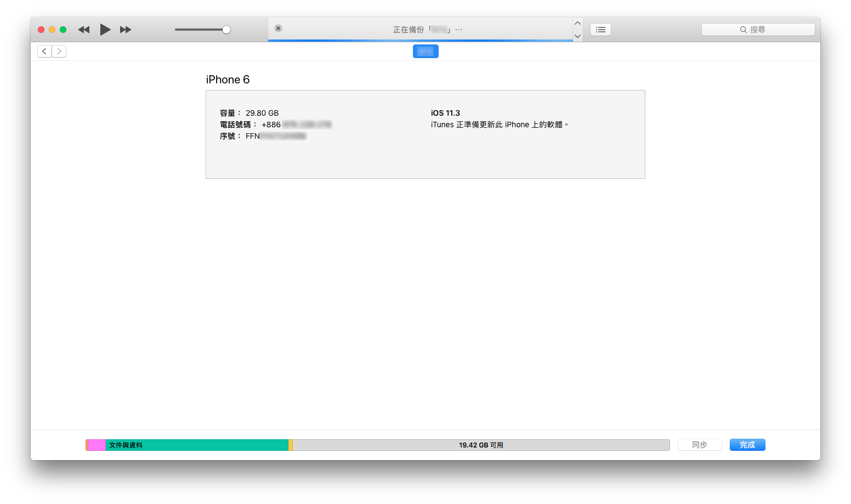Cancel the backup with the X icon
851x504 pixels.
pyautogui.click(x=279, y=29)
